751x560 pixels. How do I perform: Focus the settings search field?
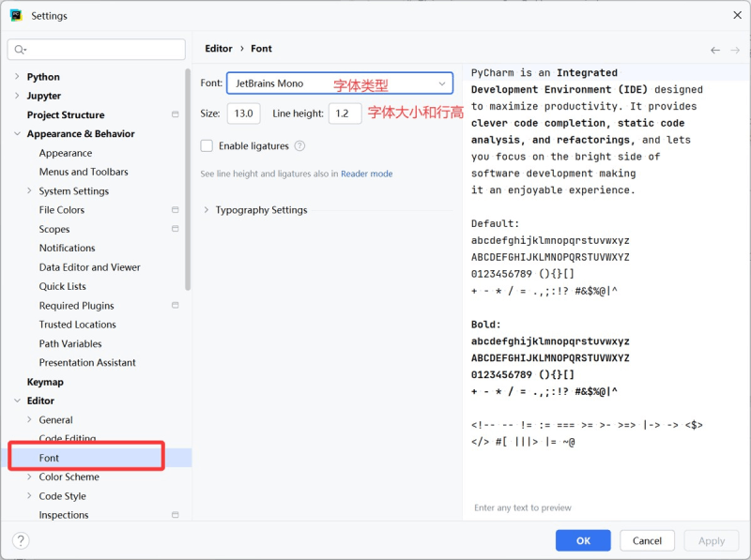tap(97, 50)
